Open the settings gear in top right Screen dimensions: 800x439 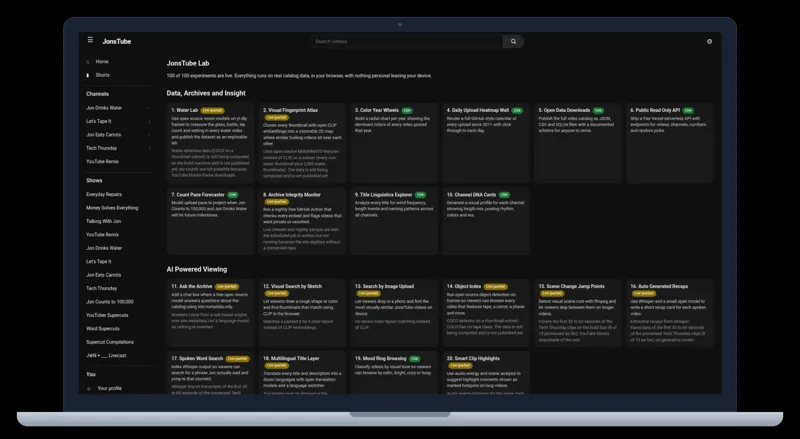tap(709, 41)
